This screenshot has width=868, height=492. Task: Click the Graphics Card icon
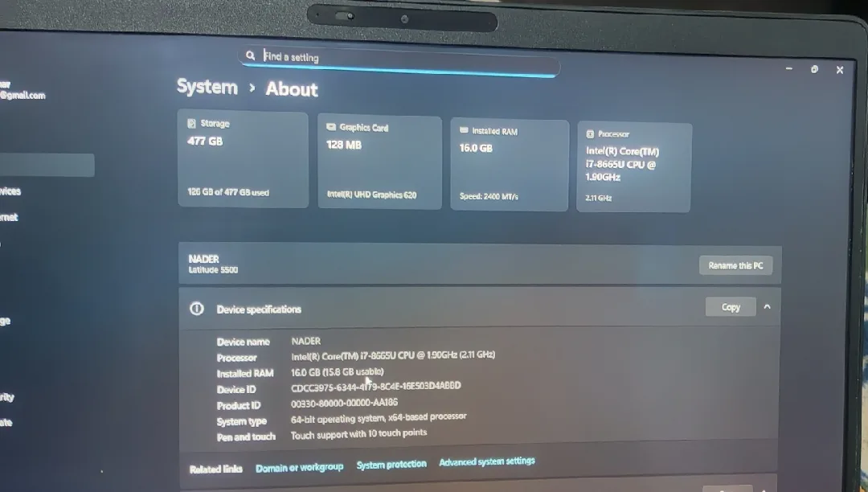(331, 126)
